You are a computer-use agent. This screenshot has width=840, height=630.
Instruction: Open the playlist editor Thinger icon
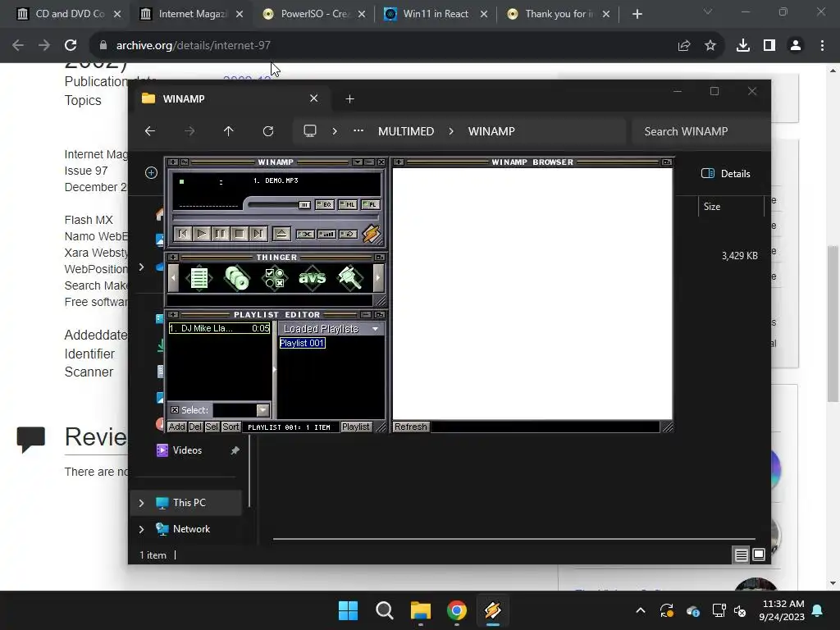199,278
